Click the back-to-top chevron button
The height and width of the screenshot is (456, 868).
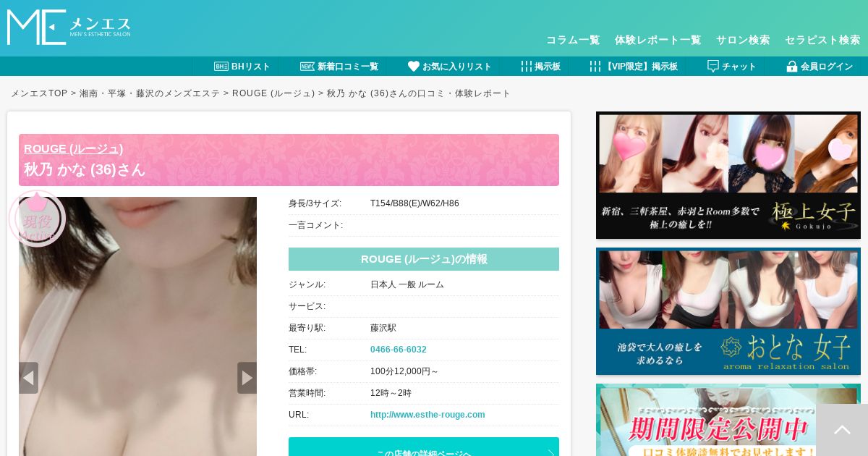pos(842,430)
